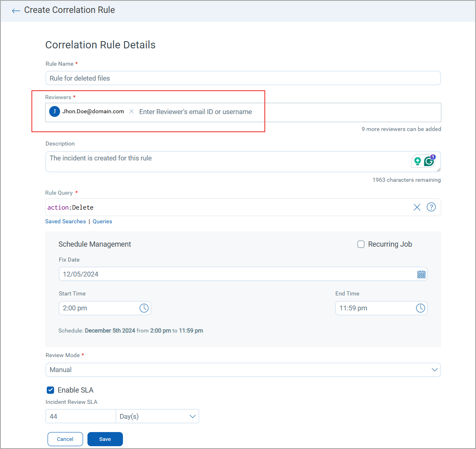Expand the Review Mode Manual dropdown

(243, 370)
